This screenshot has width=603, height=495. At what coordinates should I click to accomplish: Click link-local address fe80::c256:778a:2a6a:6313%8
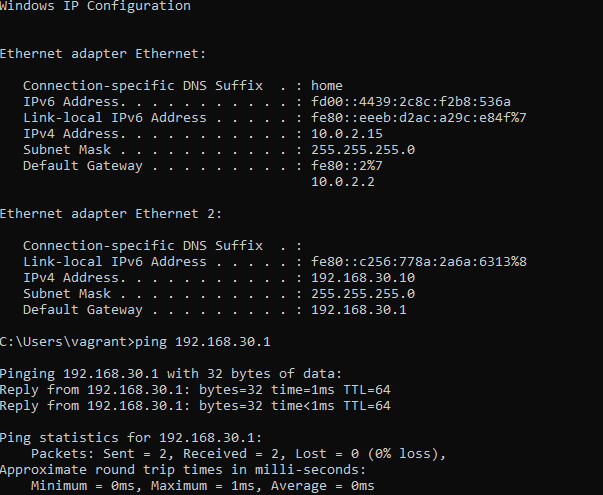click(418, 262)
